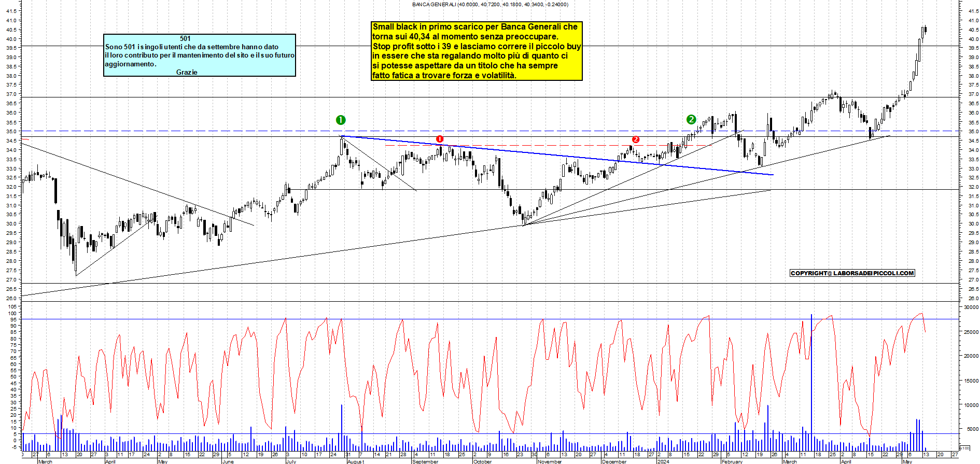Click the October label on time axis
This screenshot has width=980, height=464.
pos(482,461)
